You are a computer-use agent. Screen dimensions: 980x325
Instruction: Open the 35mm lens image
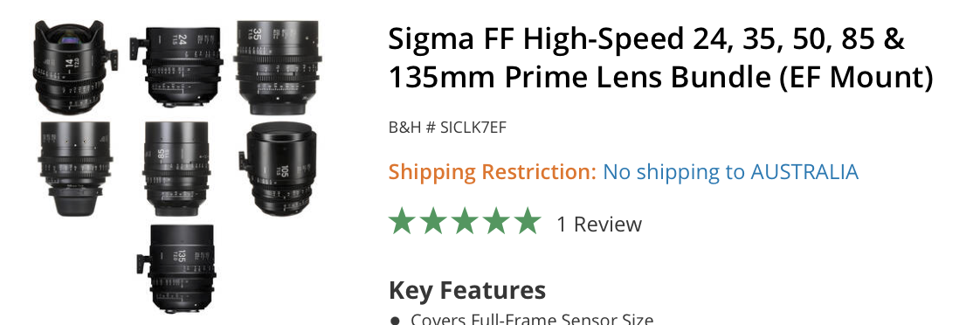[x=278, y=67]
